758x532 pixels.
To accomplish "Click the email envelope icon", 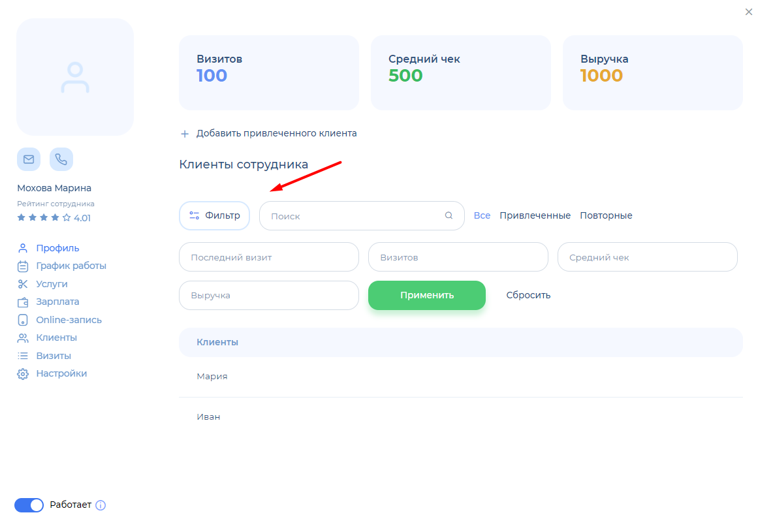I will [29, 159].
